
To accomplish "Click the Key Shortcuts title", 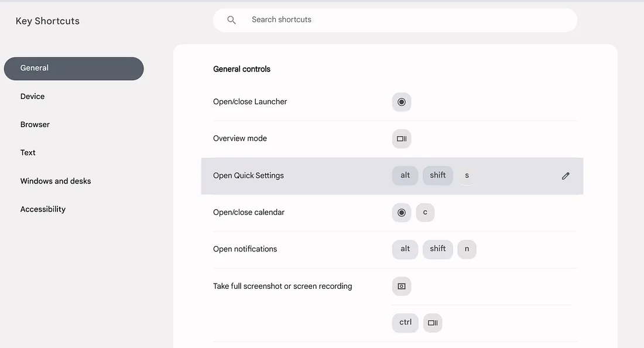I will click(47, 21).
